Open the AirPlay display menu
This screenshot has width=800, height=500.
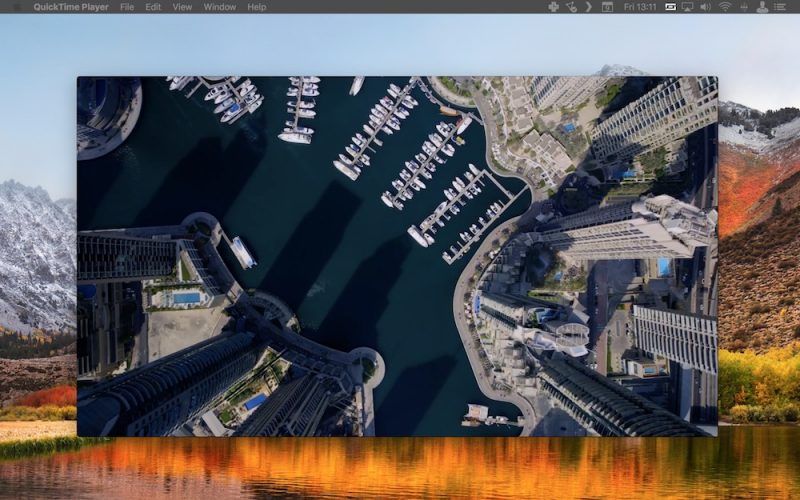[687, 7]
